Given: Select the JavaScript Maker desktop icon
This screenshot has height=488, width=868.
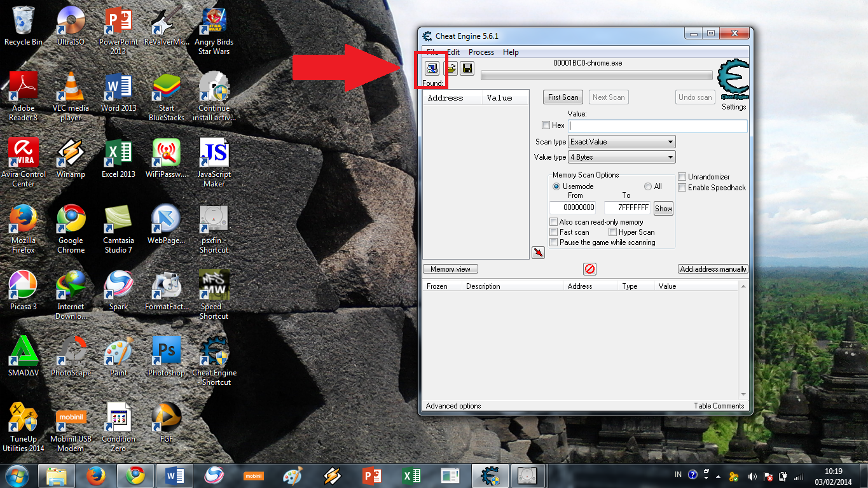Looking at the screenshot, I should tap(214, 163).
